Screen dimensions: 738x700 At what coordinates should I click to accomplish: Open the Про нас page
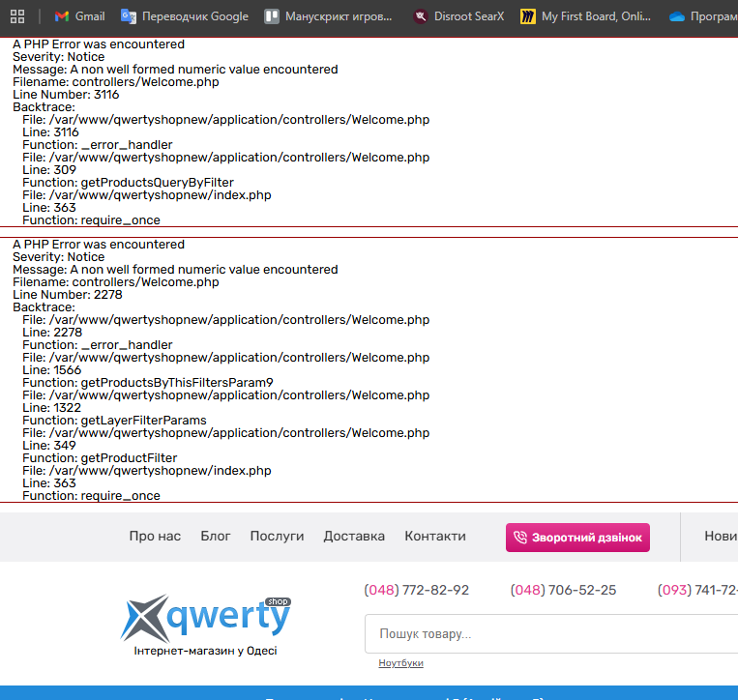pyautogui.click(x=155, y=536)
